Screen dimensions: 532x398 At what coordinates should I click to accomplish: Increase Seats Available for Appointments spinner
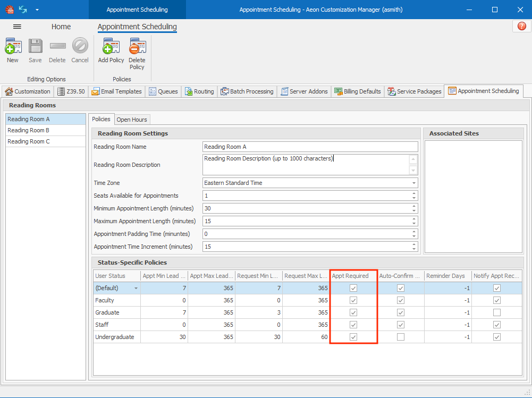413,193
